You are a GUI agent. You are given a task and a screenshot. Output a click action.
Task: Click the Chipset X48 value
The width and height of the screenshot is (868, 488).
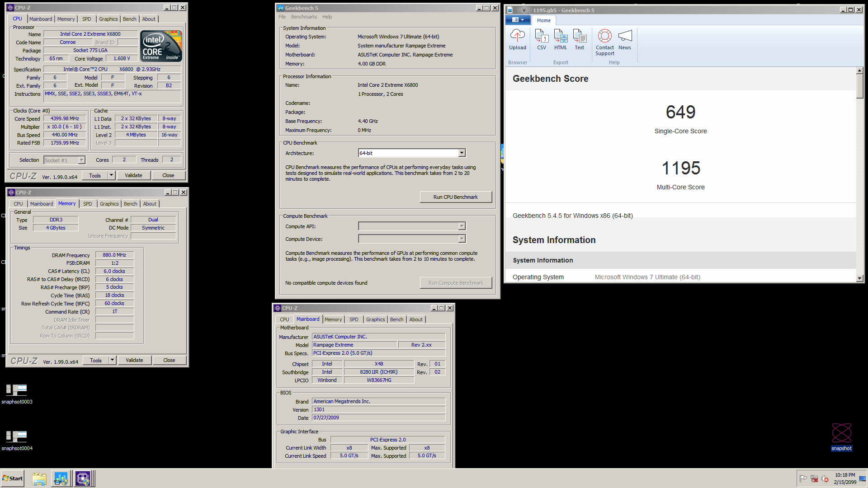[x=379, y=364]
